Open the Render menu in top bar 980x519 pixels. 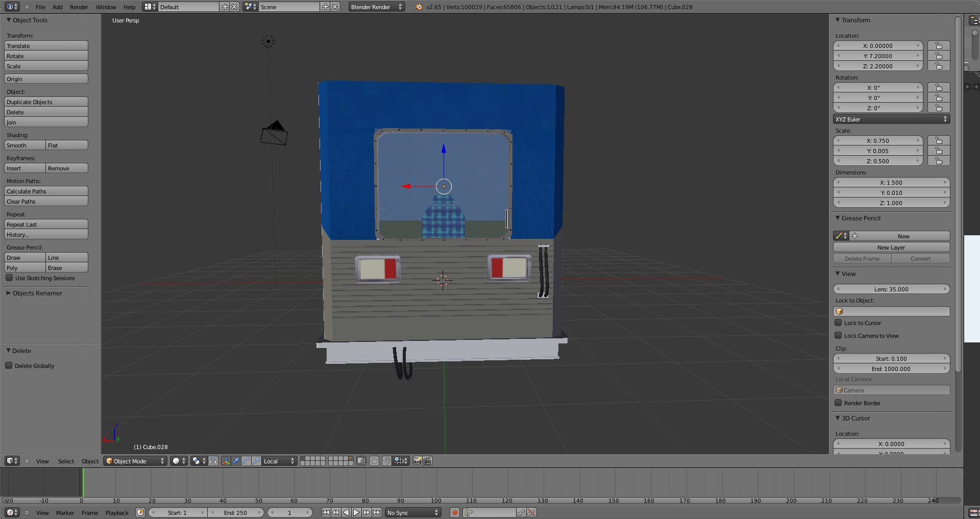coord(79,7)
